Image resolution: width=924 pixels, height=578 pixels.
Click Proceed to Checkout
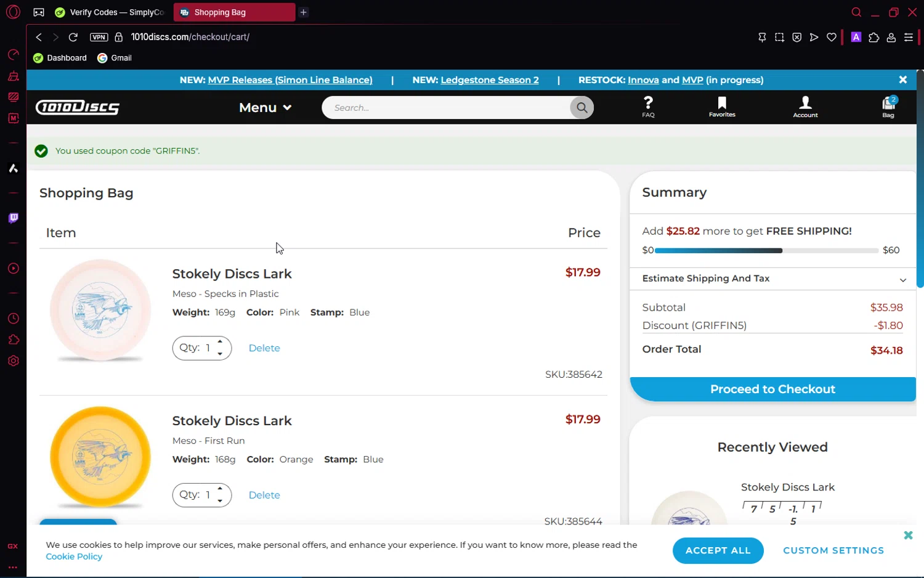pyautogui.click(x=773, y=389)
